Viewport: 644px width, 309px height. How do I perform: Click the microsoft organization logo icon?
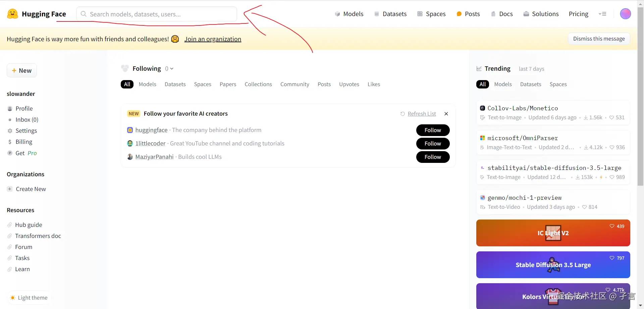(x=482, y=138)
